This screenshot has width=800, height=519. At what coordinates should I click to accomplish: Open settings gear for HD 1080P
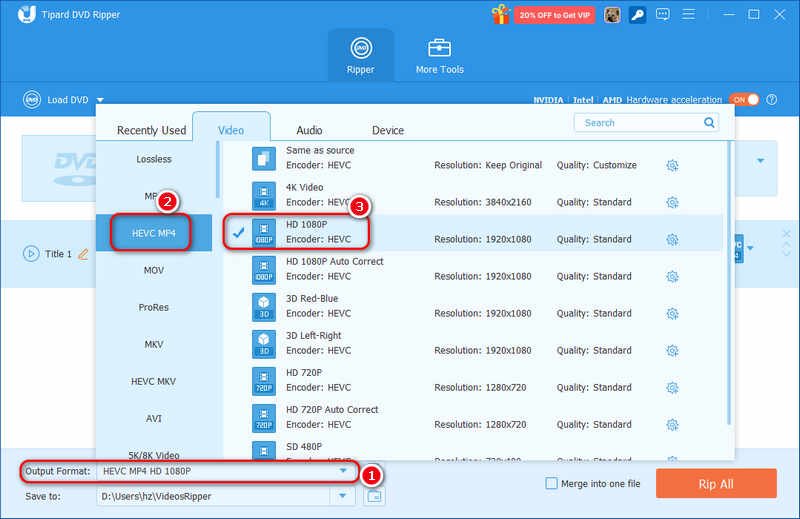[x=672, y=240]
